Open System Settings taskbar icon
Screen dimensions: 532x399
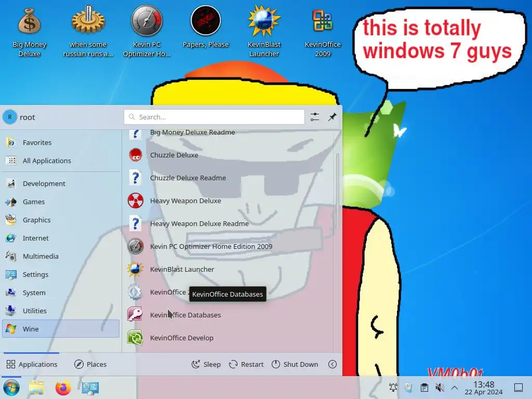pyautogui.click(x=90, y=388)
